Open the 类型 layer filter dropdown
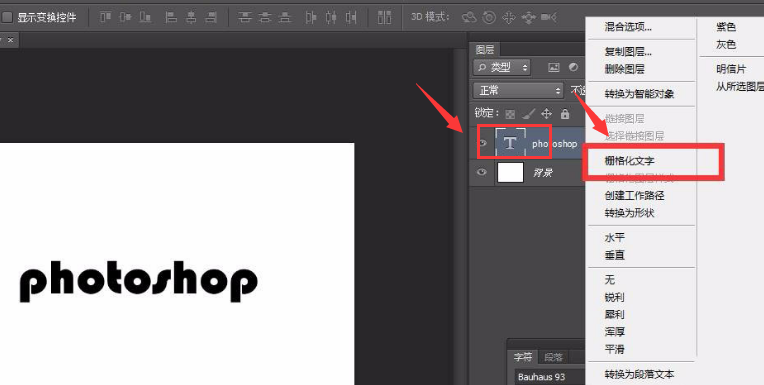The width and height of the screenshot is (764, 385). 502,67
